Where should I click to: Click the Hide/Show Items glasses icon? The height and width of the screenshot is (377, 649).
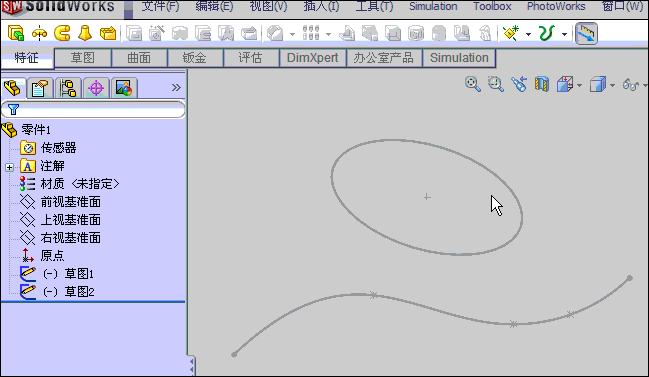(631, 85)
